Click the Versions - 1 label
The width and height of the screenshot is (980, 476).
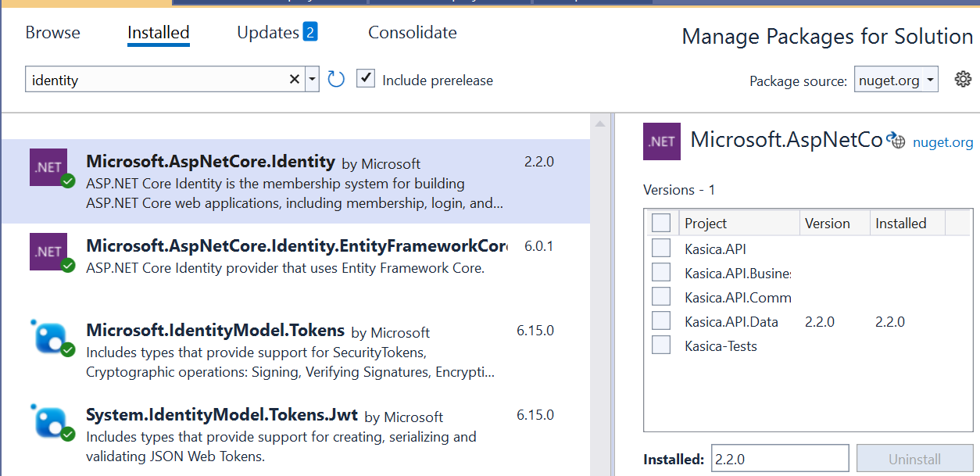(679, 190)
